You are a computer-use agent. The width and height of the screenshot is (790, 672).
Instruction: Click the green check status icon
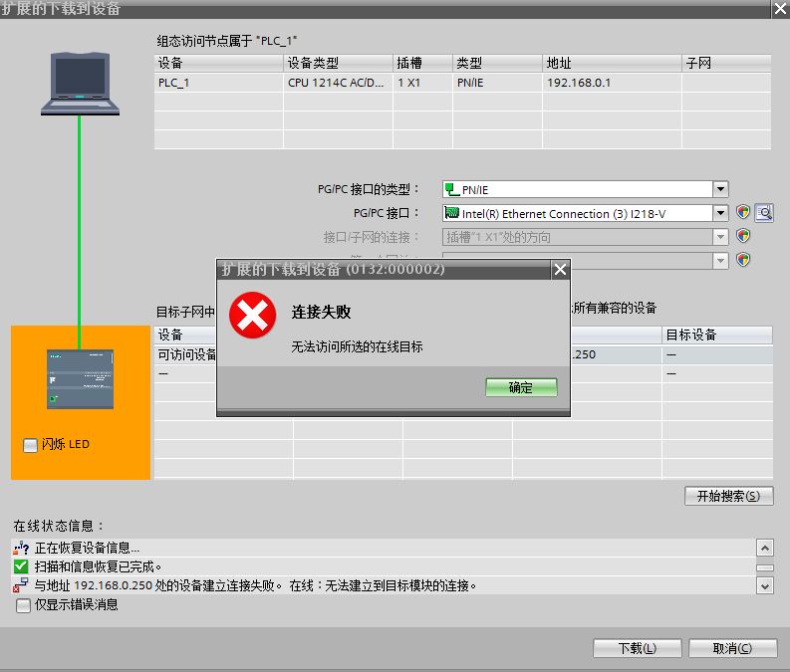(21, 566)
